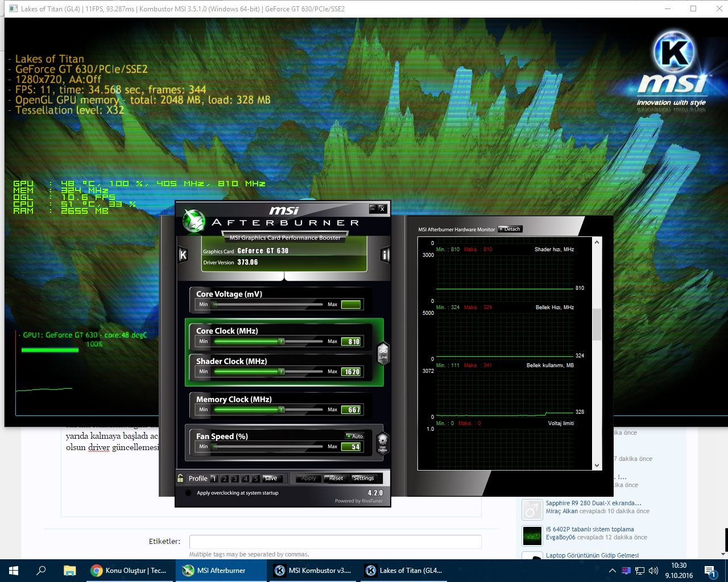Open the taskbar clock showing 10:30
This screenshot has width=728, height=582.
click(x=679, y=571)
